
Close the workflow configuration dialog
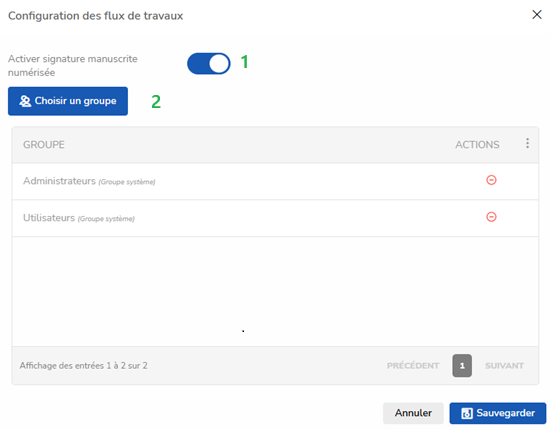(x=537, y=14)
